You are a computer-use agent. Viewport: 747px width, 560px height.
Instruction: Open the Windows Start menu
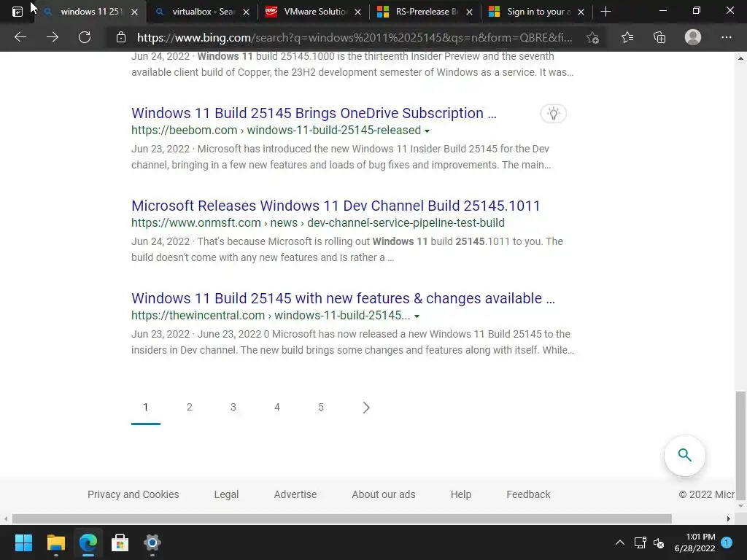(23, 542)
